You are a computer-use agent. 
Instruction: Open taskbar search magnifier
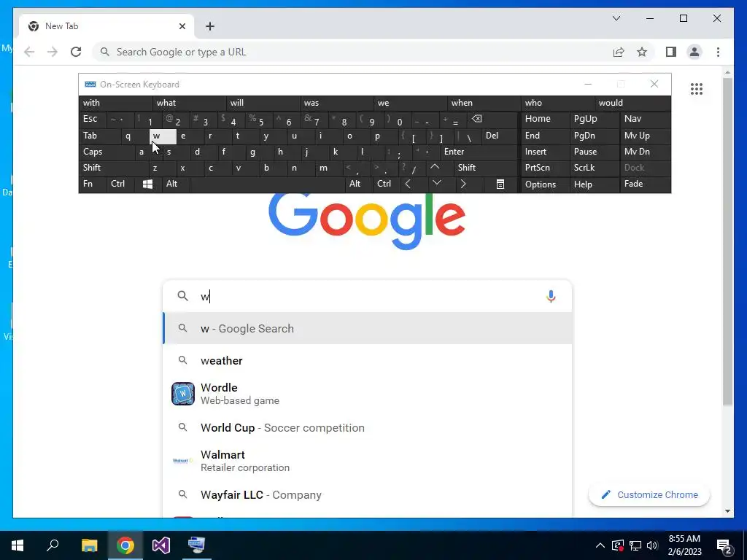click(53, 545)
